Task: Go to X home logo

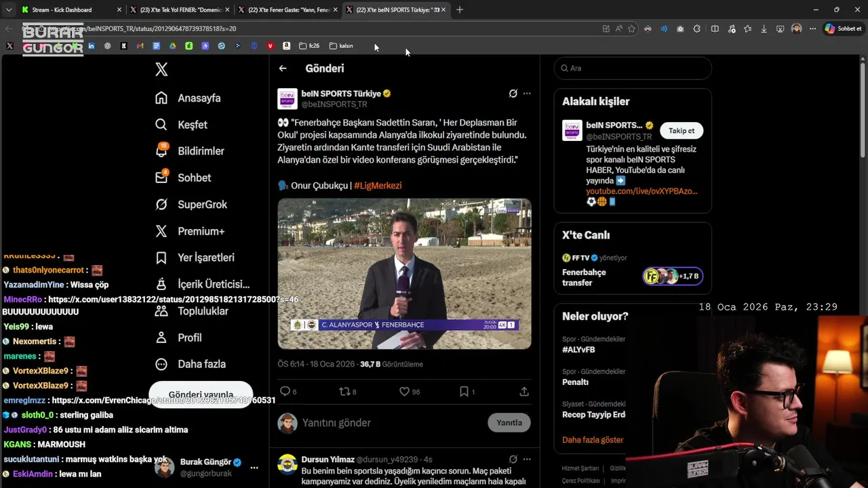Action: [161, 69]
